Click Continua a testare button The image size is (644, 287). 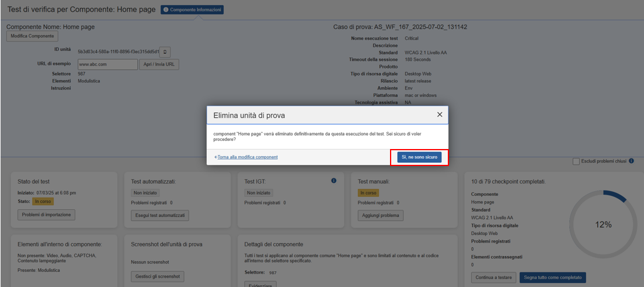pos(493,278)
